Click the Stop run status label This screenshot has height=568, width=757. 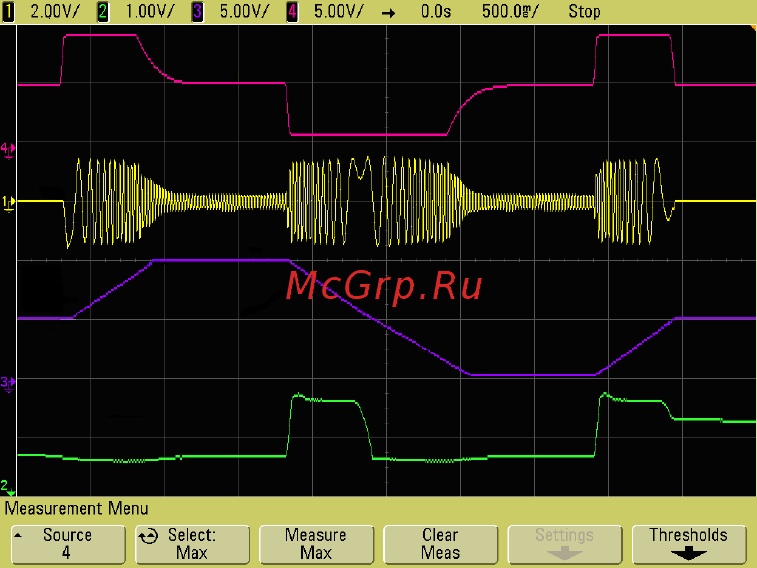(x=584, y=12)
